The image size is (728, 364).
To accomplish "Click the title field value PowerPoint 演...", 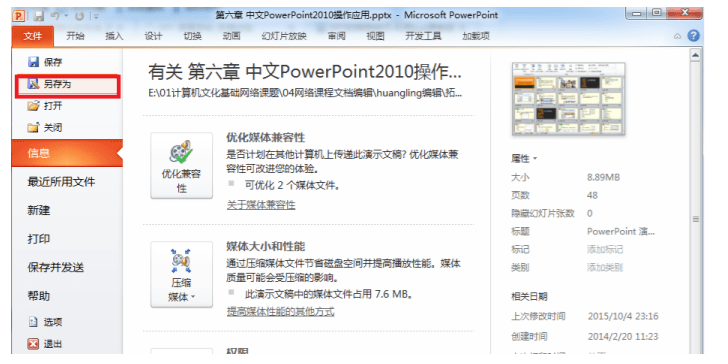I will (x=621, y=231).
